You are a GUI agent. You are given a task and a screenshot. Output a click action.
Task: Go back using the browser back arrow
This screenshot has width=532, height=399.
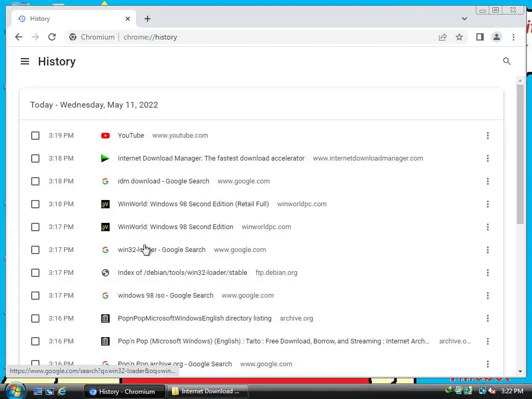[19, 37]
